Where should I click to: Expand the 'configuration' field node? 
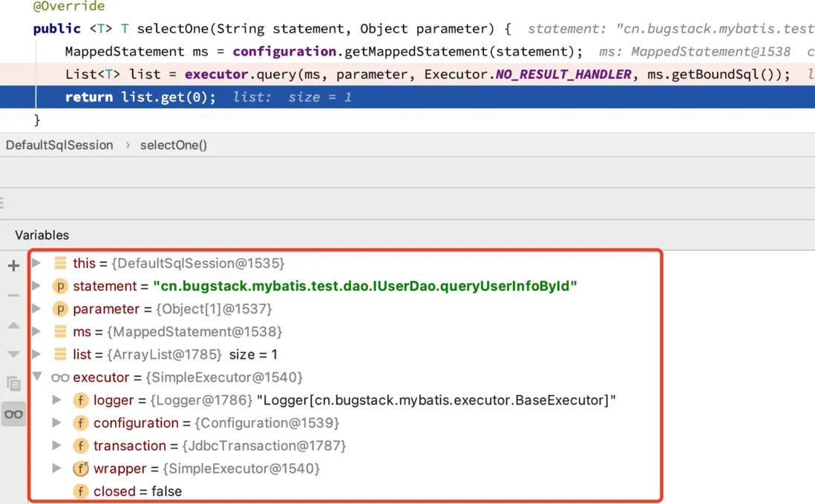(x=56, y=422)
